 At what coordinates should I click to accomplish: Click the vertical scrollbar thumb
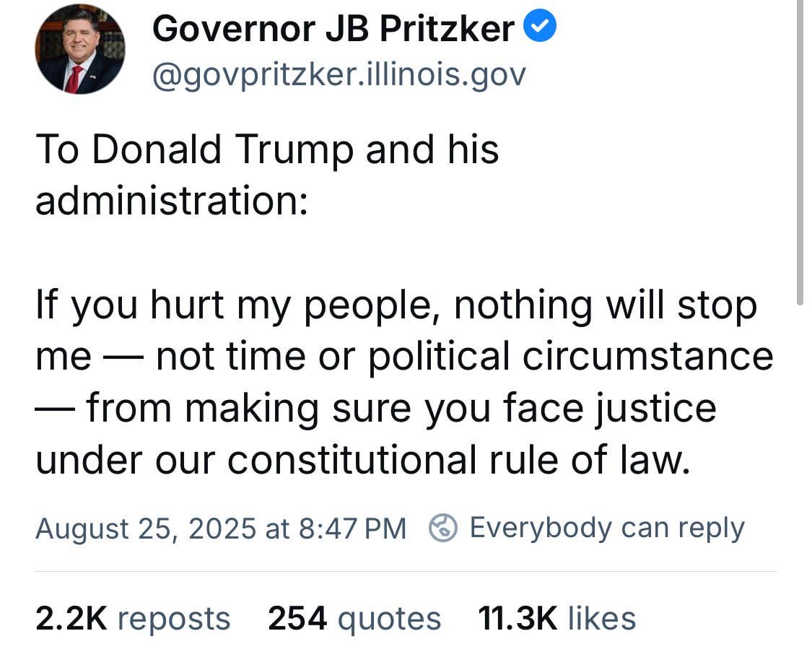(x=800, y=153)
